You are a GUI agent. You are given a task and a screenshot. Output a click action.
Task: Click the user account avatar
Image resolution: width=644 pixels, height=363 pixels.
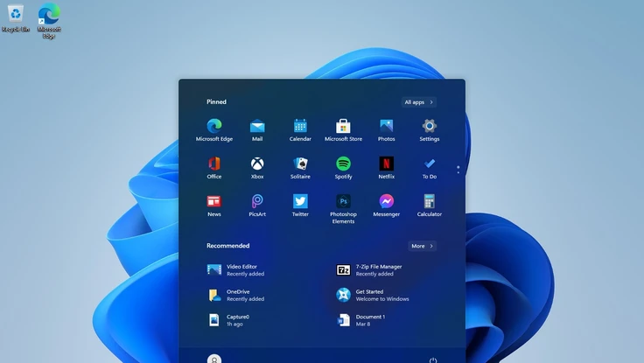tap(214, 360)
